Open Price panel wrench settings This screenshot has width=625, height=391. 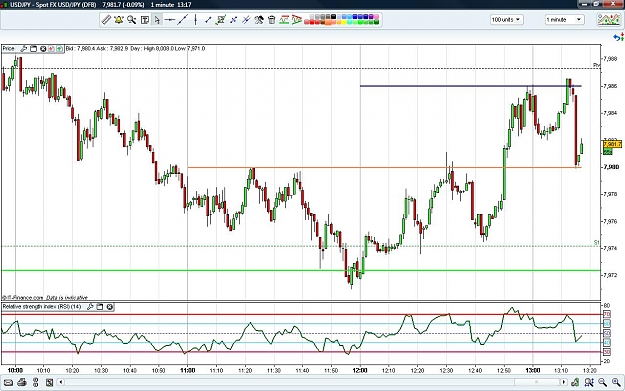click(24, 49)
